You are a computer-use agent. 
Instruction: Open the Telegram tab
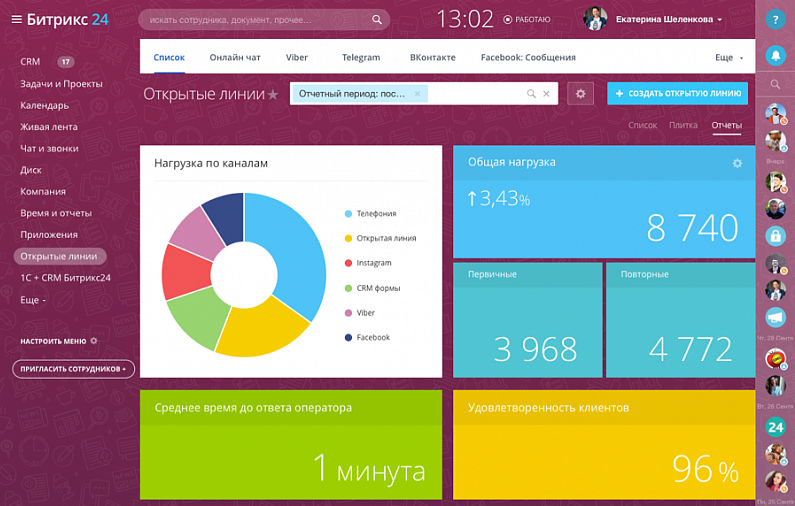click(x=361, y=57)
